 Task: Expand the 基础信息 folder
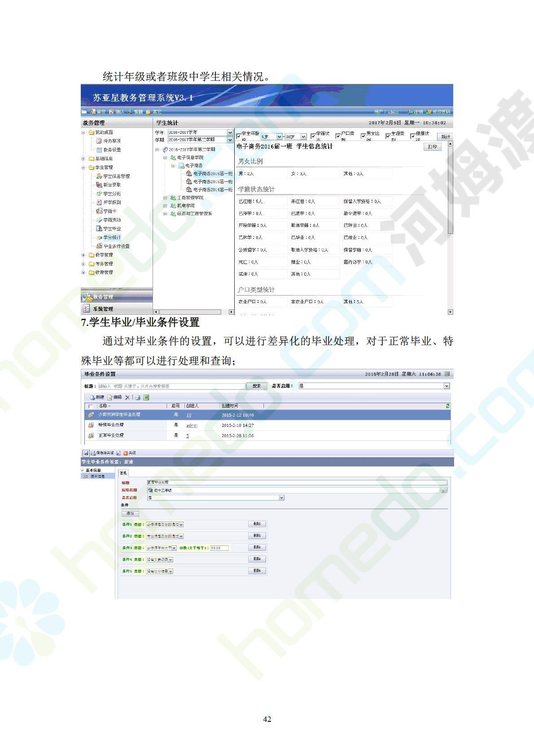[83, 158]
